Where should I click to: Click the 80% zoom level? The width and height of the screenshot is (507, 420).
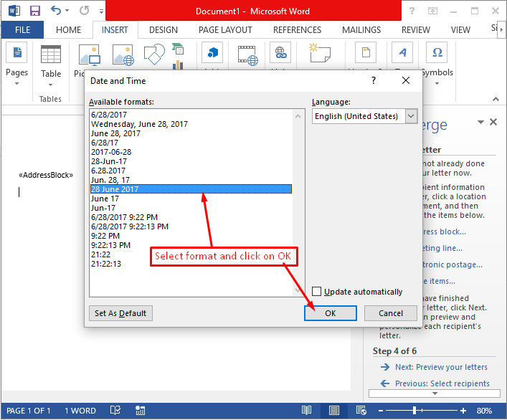(484, 411)
